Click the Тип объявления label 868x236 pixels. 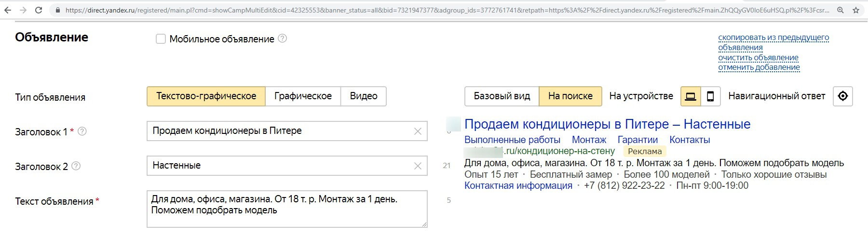pyautogui.click(x=50, y=97)
